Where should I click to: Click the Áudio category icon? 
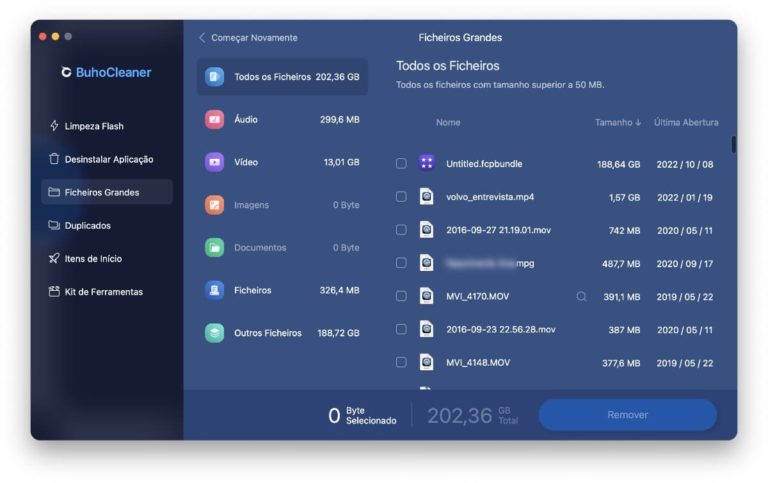click(214, 119)
